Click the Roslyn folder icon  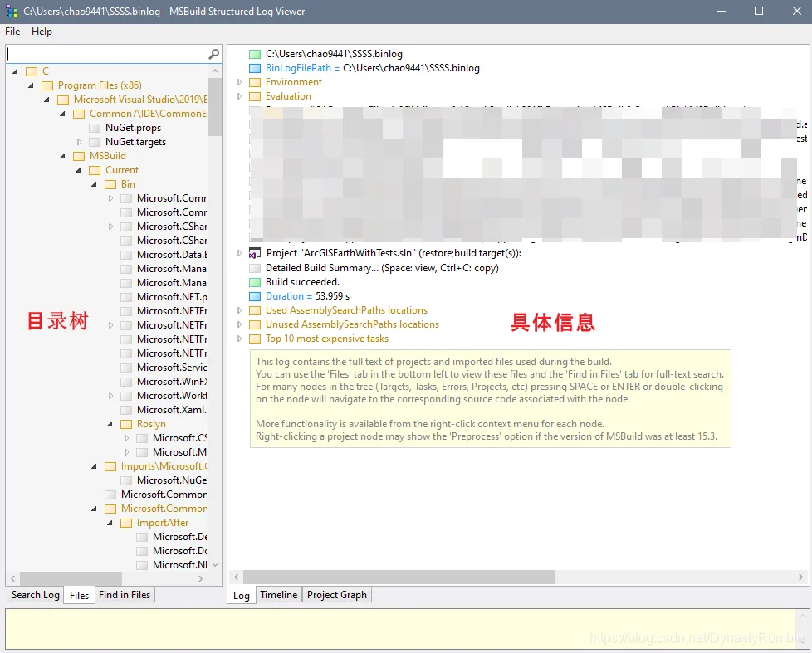(126, 424)
